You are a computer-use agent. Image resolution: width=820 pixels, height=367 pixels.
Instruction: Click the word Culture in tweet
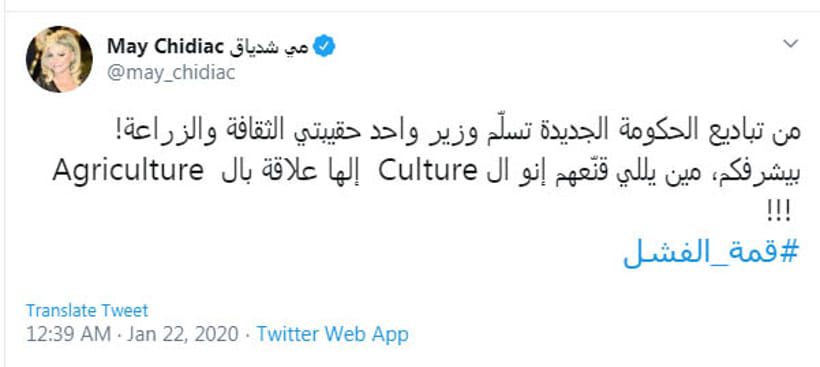click(x=426, y=171)
